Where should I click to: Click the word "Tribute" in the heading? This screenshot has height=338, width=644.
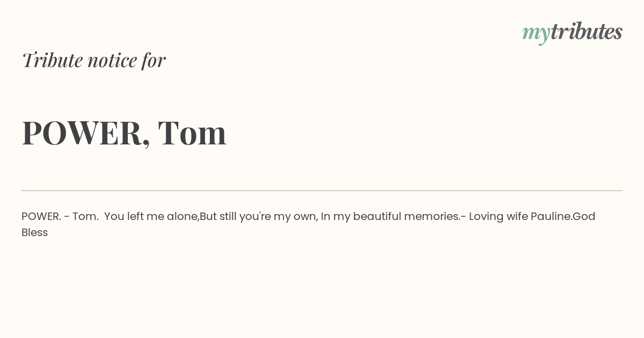[52, 60]
